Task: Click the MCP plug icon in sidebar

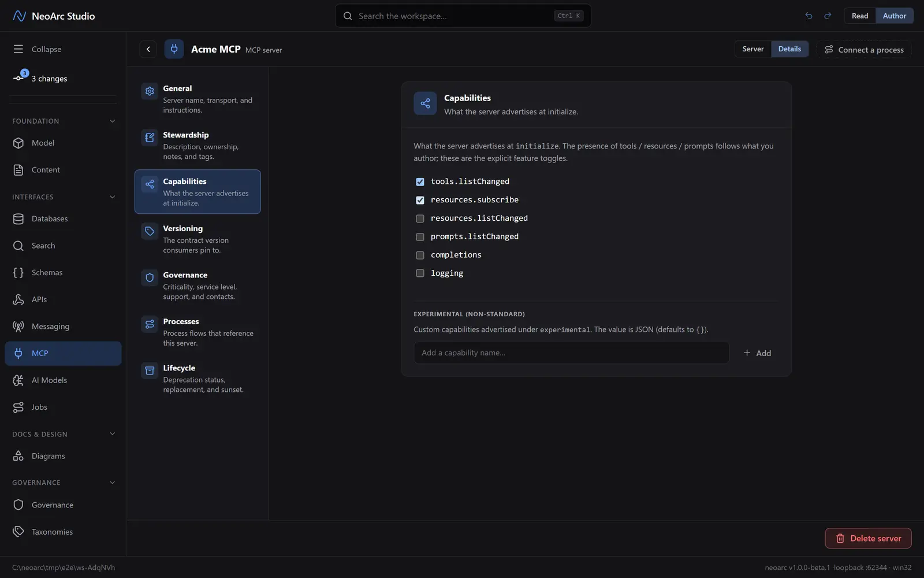Action: (18, 353)
